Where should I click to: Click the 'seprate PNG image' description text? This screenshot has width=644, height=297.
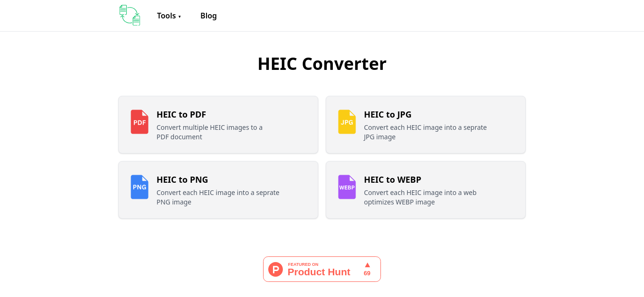click(x=218, y=197)
